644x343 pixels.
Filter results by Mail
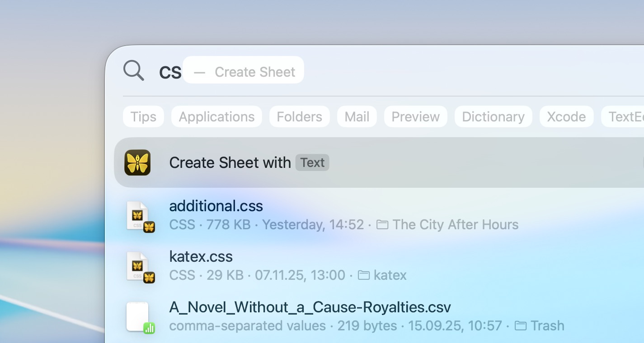[x=357, y=116]
